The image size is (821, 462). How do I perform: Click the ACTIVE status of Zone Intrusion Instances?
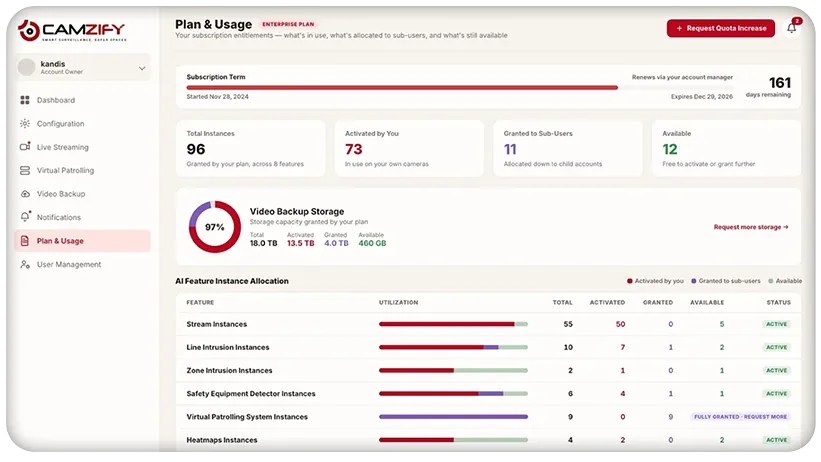pos(776,370)
